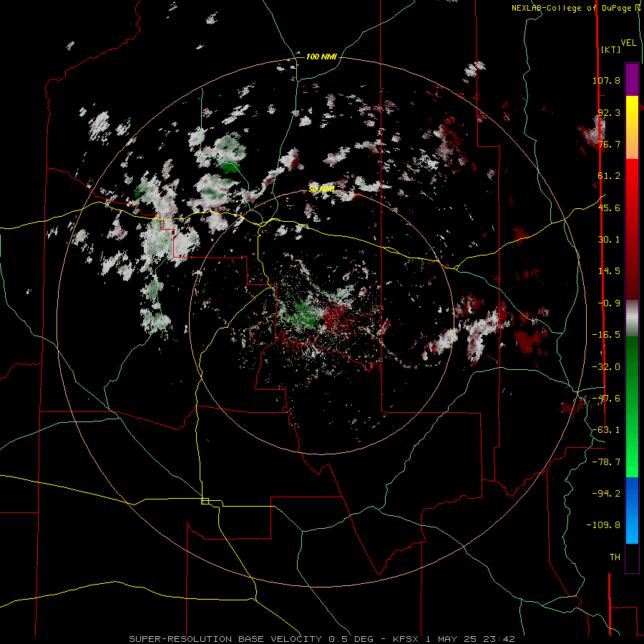Select the -78.7 scale label

coord(606,462)
